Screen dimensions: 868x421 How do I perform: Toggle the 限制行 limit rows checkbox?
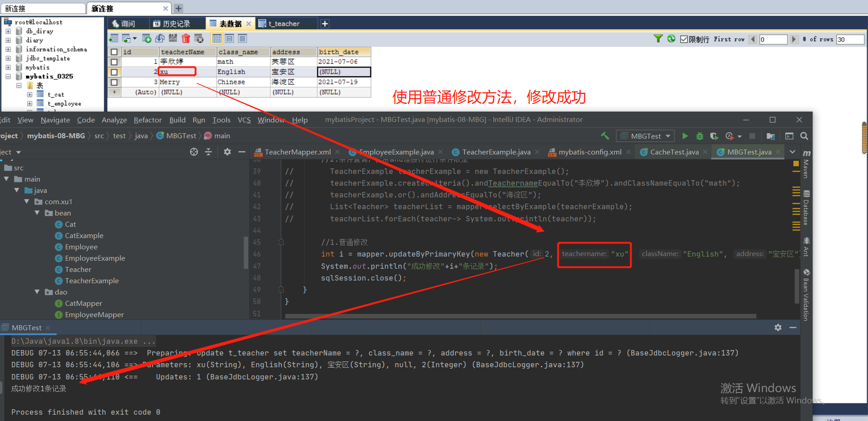point(684,39)
